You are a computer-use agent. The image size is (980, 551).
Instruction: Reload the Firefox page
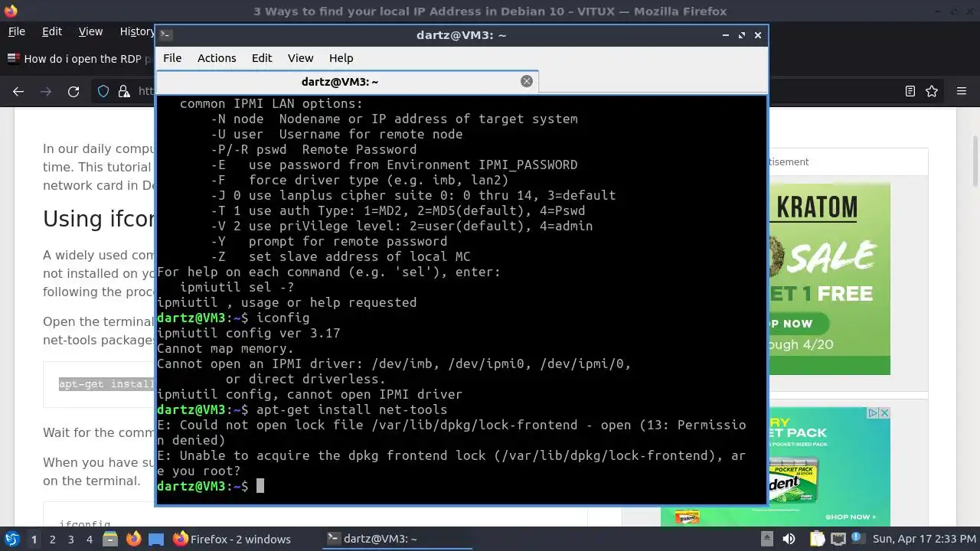73,91
